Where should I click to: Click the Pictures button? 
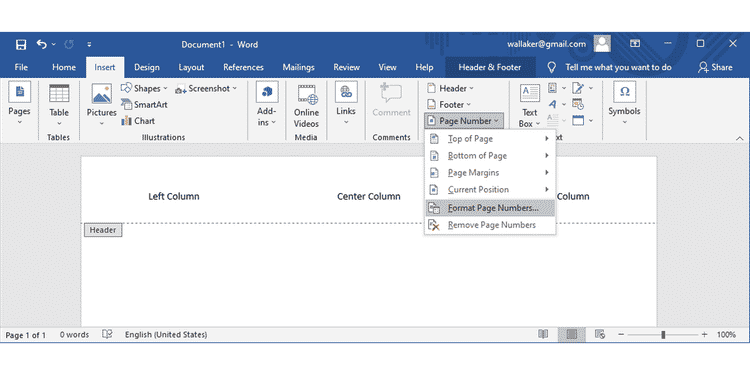101,104
